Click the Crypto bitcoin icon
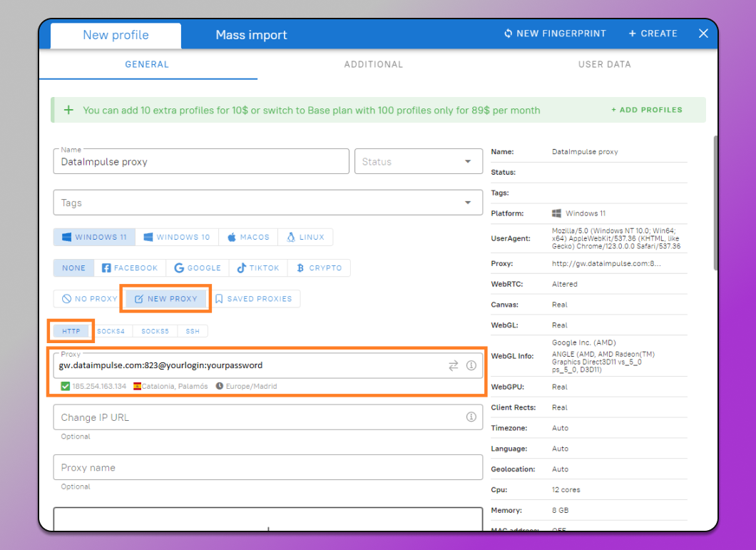This screenshot has height=550, width=756. click(x=300, y=268)
